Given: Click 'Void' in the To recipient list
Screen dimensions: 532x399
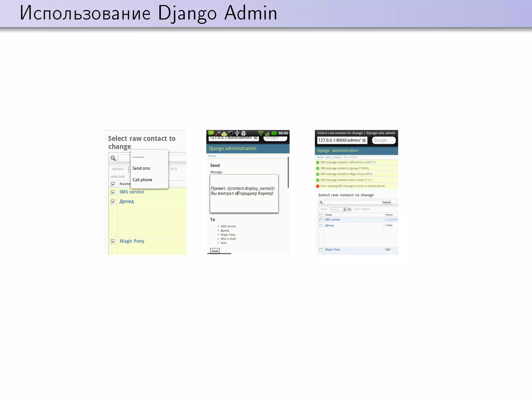Looking at the screenshot, I should coord(223,243).
